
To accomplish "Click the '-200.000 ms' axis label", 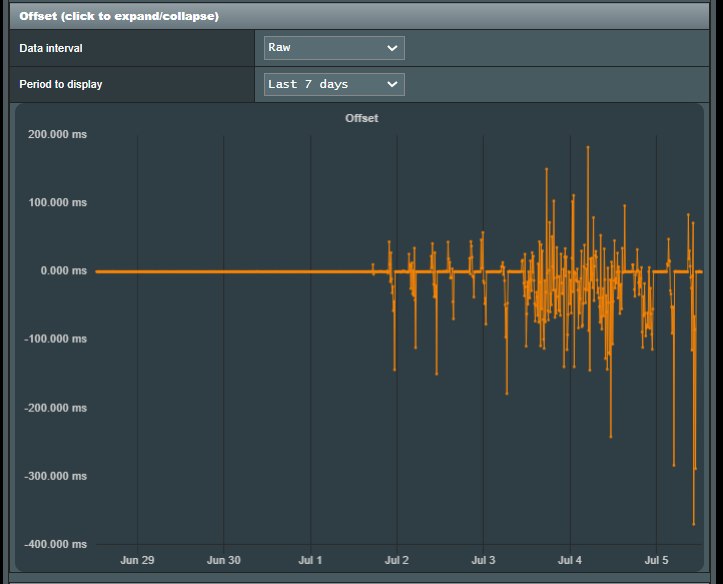I will point(55,408).
